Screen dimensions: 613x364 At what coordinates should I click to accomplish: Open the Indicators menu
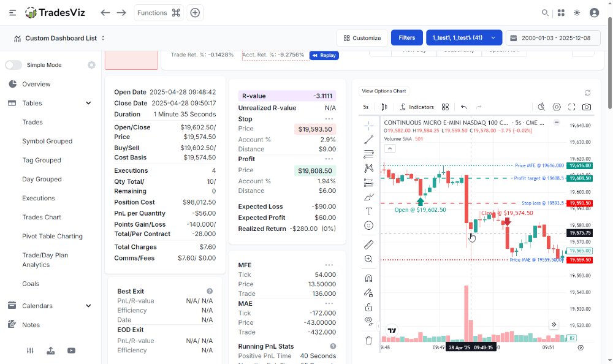(417, 107)
